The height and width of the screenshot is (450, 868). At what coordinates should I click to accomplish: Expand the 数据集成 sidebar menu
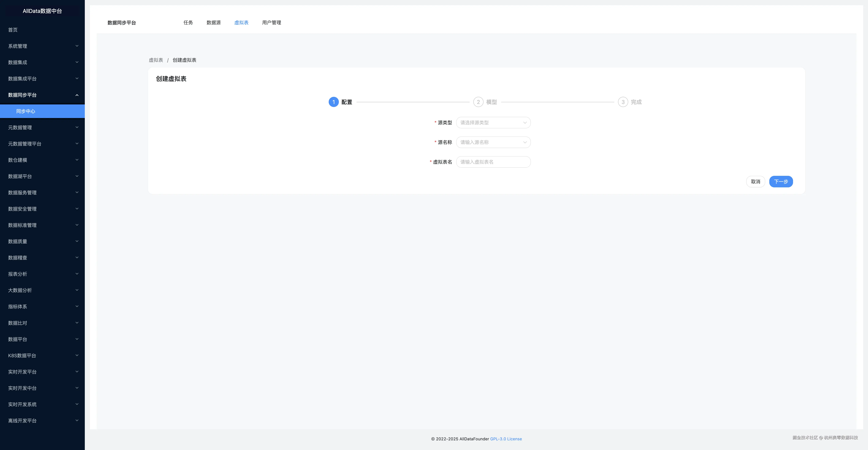click(17, 62)
